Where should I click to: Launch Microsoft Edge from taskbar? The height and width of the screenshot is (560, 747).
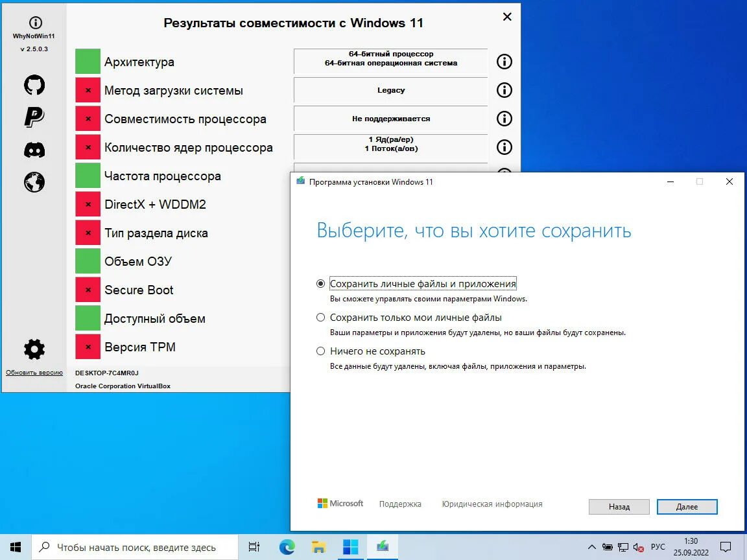coord(287,547)
